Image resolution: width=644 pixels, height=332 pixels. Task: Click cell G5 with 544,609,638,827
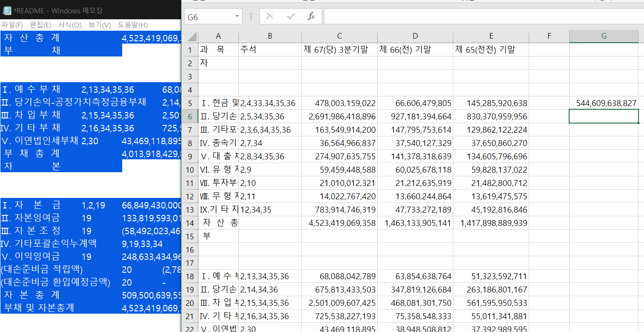tap(604, 103)
